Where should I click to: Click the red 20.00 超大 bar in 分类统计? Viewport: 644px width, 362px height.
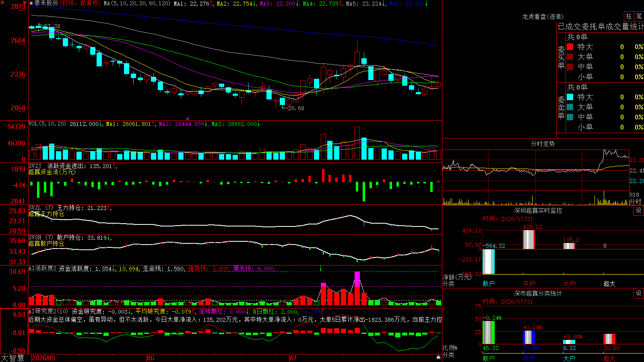[609, 339]
